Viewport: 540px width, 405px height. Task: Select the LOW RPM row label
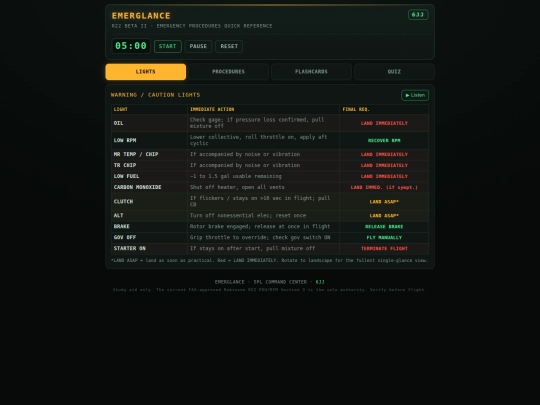pos(125,140)
